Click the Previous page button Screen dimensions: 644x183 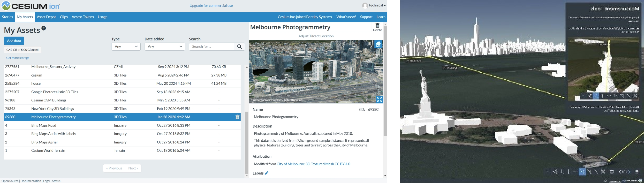pyautogui.click(x=114, y=168)
